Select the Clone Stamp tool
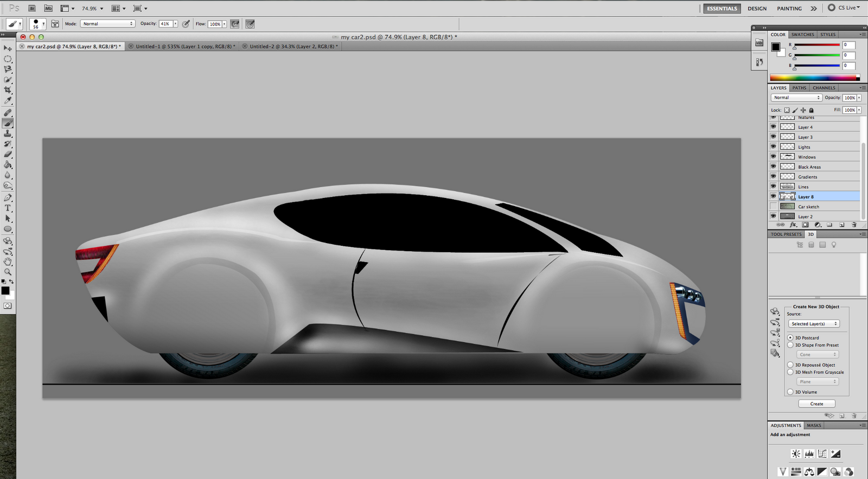The height and width of the screenshot is (479, 868). click(x=8, y=133)
